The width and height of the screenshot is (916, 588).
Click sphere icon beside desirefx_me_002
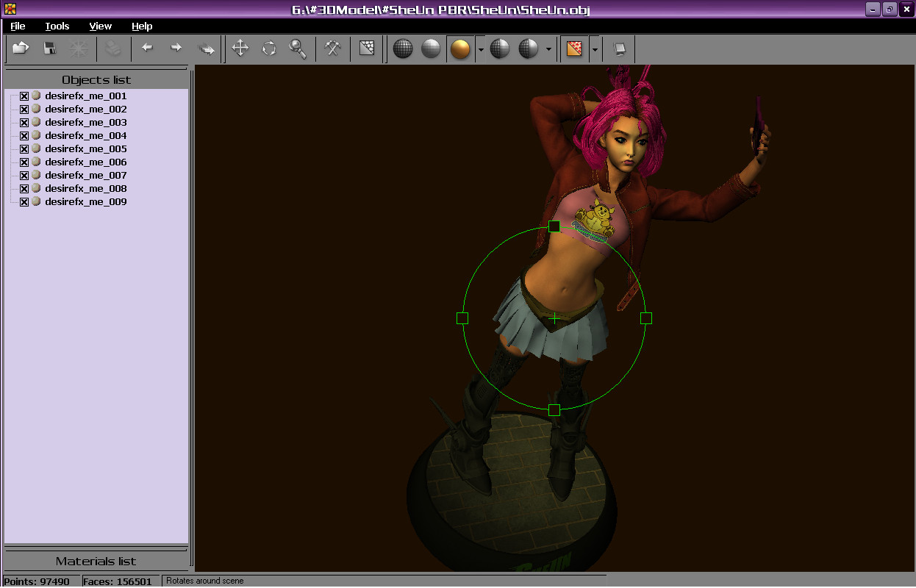pyautogui.click(x=36, y=109)
